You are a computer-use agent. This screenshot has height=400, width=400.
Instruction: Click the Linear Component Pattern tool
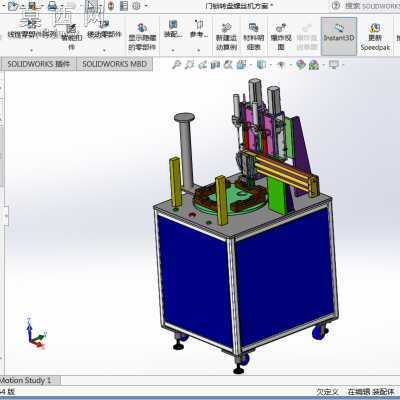point(32,29)
